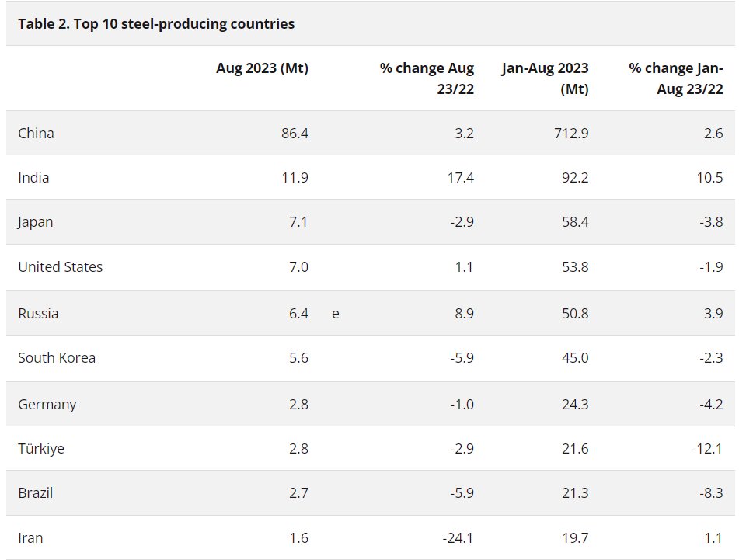Select the China row label
The image size is (739, 560).
37,133
